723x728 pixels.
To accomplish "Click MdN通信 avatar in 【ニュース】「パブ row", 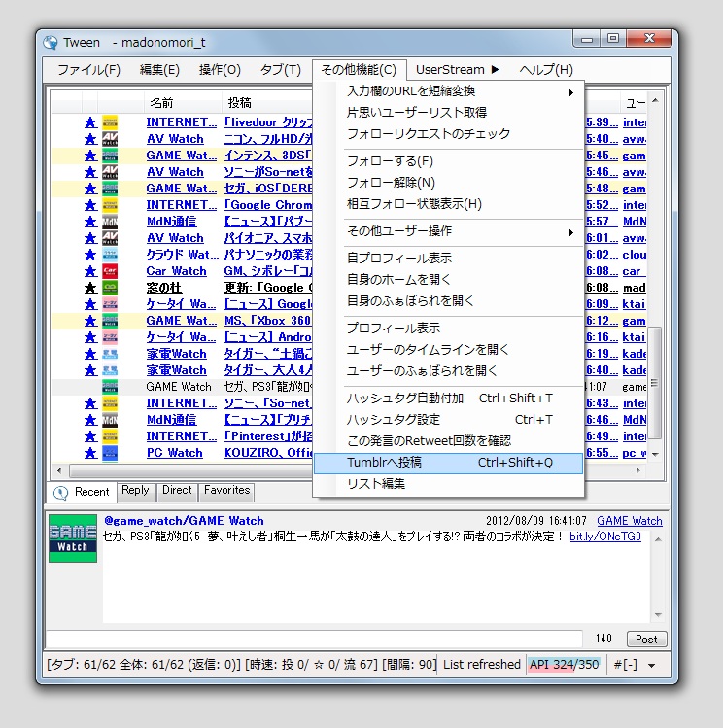I will click(110, 222).
